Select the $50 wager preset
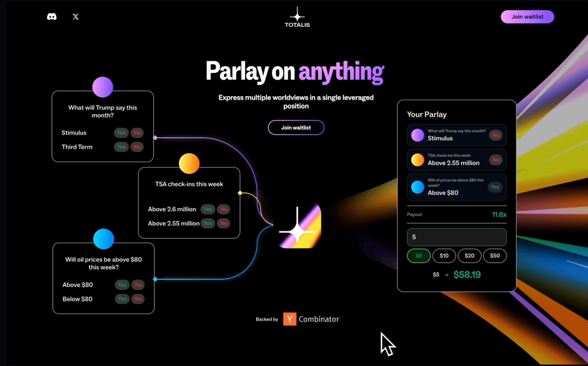The height and width of the screenshot is (366, 588). [495, 256]
